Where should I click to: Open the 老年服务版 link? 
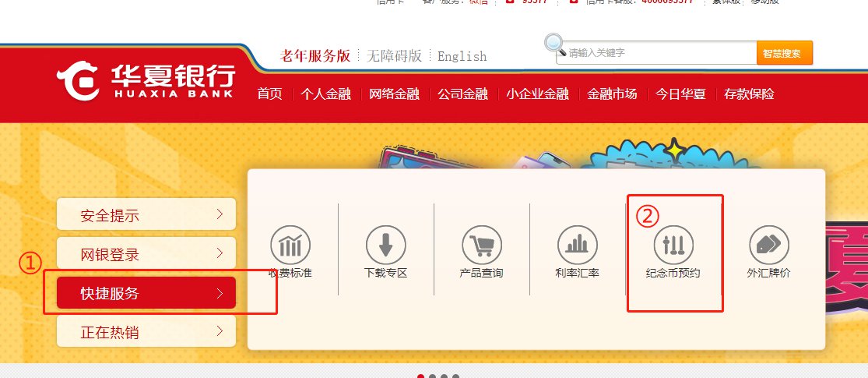[x=315, y=55]
